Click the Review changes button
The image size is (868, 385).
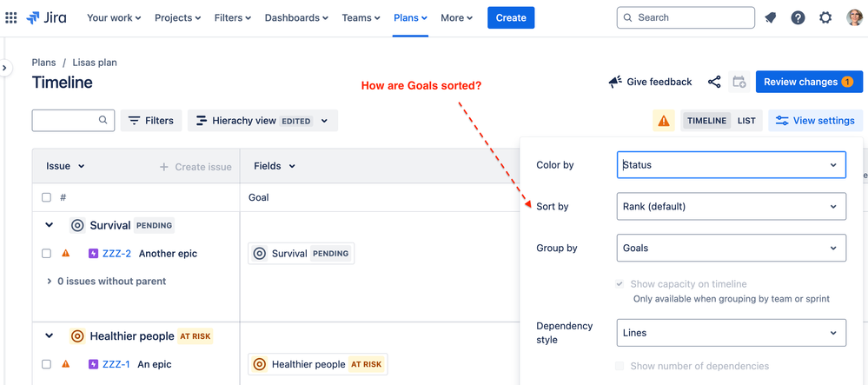809,82
